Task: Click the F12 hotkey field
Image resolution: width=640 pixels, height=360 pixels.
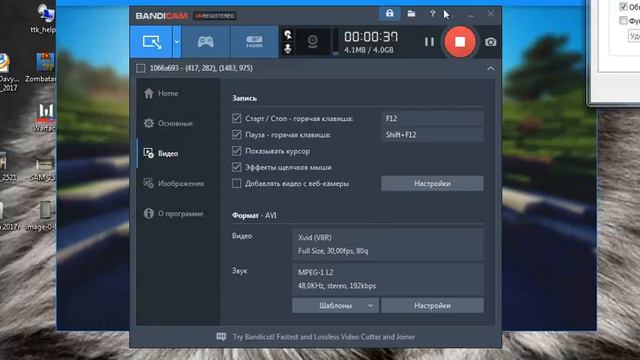Action: (x=433, y=118)
